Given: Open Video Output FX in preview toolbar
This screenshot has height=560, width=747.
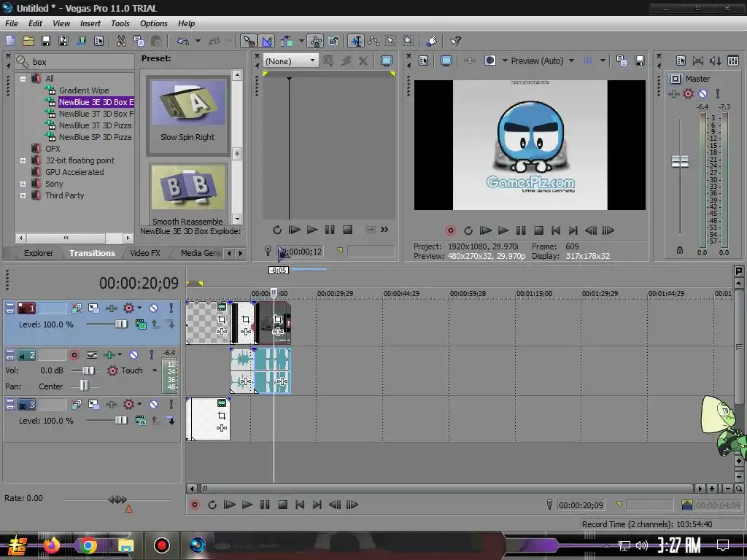Looking at the screenshot, I should 470,61.
